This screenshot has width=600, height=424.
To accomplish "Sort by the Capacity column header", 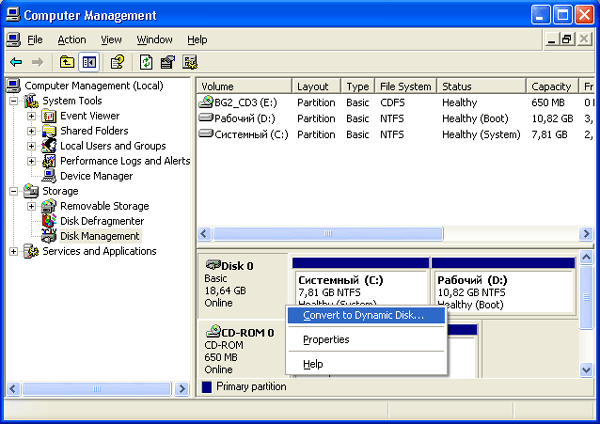I will [553, 86].
